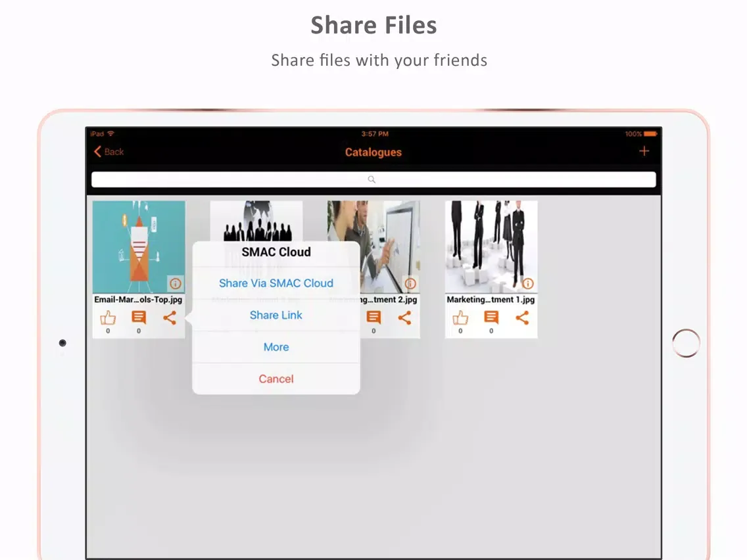Screen dimensions: 747x560
Task: Like Marketing...tment 1.jpg with thumbs up
Action: point(460,317)
